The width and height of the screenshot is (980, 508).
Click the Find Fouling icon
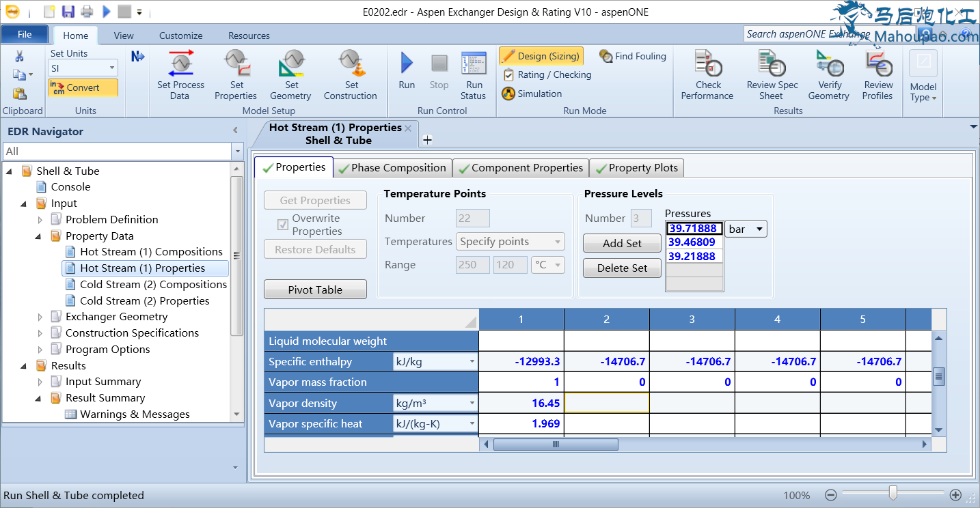(605, 56)
